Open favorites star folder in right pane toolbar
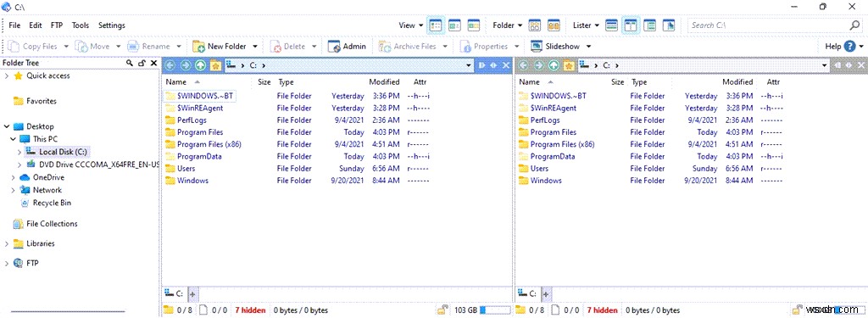868x318 pixels. point(569,65)
